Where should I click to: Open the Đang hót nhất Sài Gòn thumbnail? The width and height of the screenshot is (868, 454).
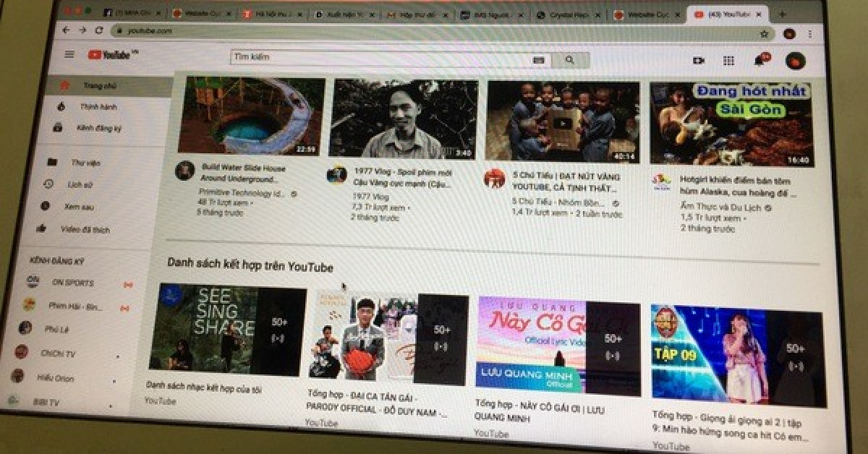click(x=731, y=124)
